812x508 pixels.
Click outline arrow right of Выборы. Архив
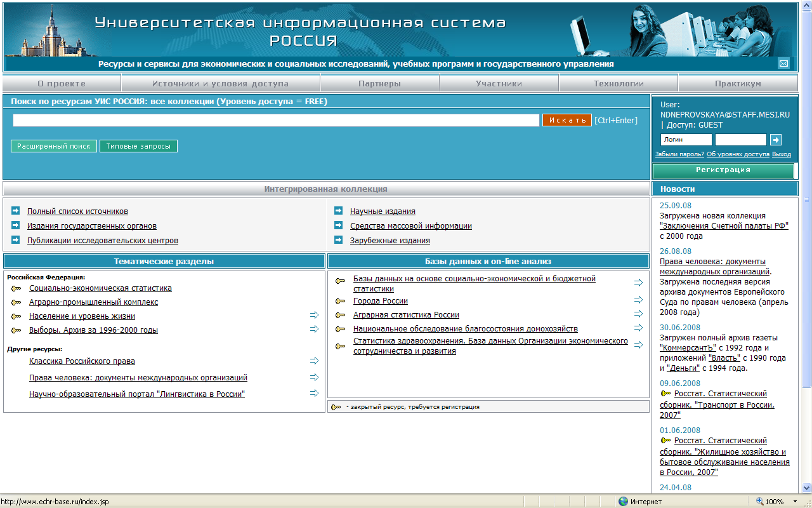pos(314,329)
